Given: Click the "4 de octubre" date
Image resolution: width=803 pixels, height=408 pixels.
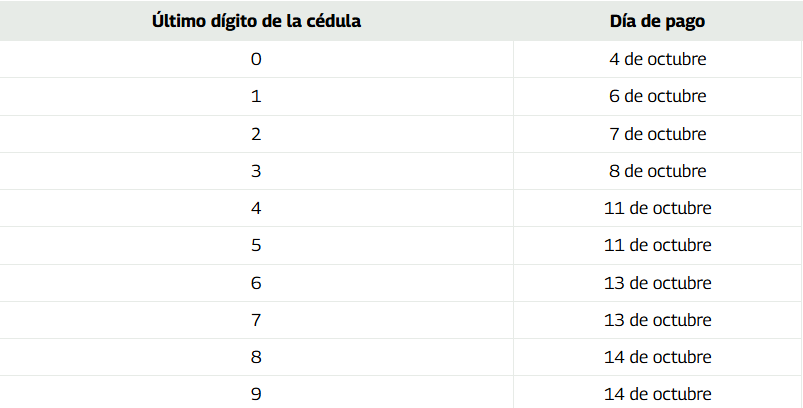Looking at the screenshot, I should 657,59.
